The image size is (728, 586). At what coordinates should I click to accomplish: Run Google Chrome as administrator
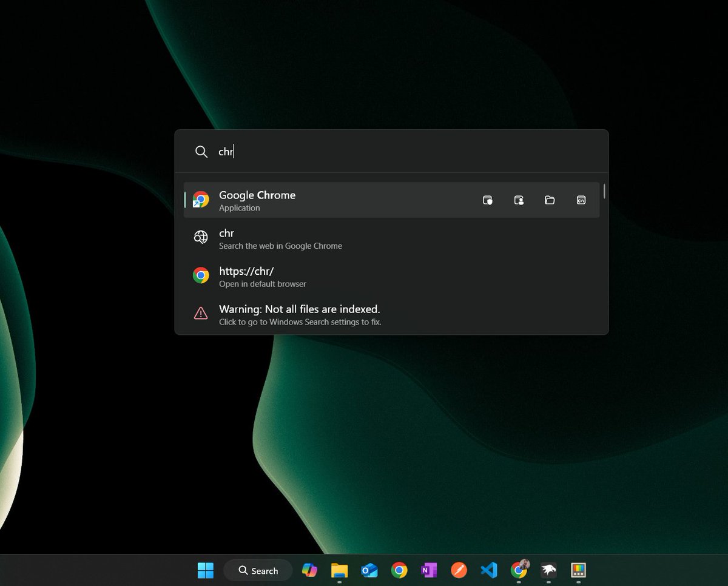pyautogui.click(x=488, y=200)
